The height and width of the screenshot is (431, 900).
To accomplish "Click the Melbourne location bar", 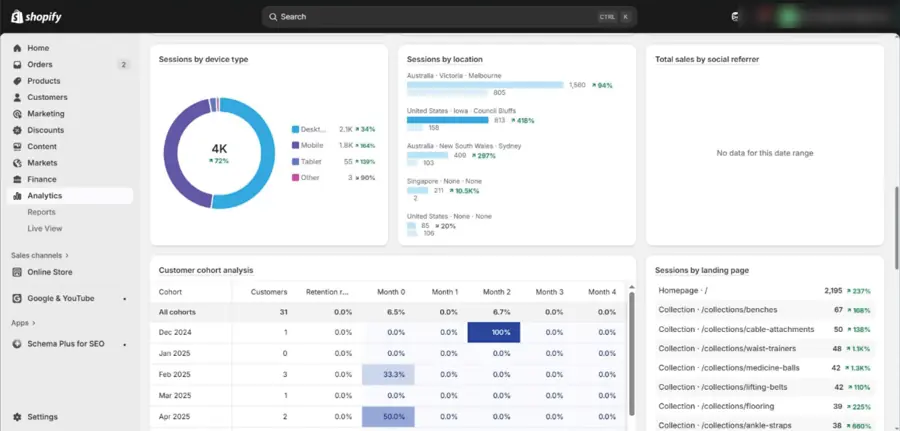I will point(486,85).
